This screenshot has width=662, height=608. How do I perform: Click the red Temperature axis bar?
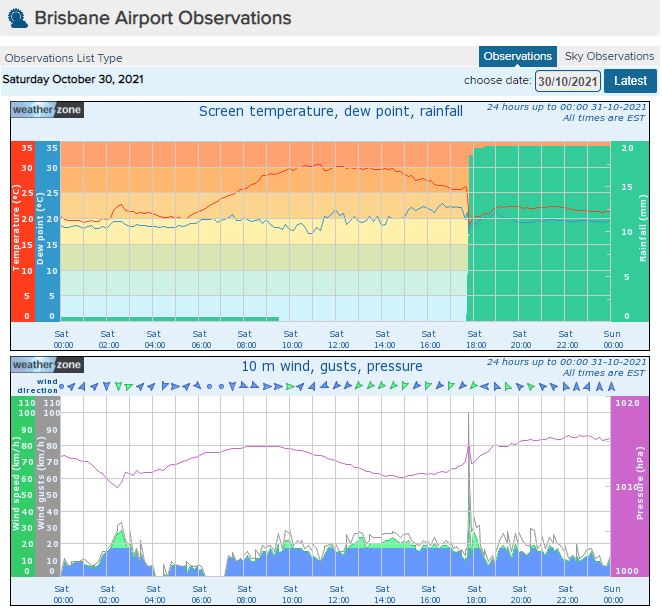22,231
